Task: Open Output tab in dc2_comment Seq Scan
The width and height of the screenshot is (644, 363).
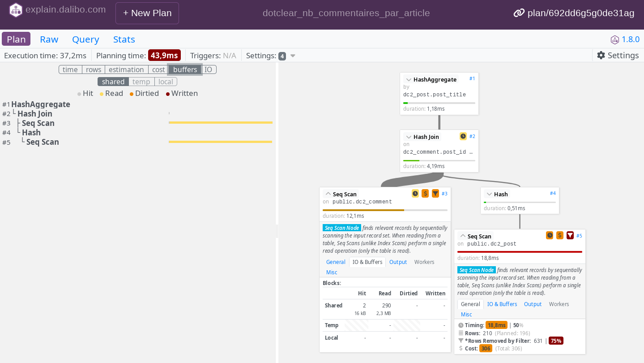Action: point(398,262)
